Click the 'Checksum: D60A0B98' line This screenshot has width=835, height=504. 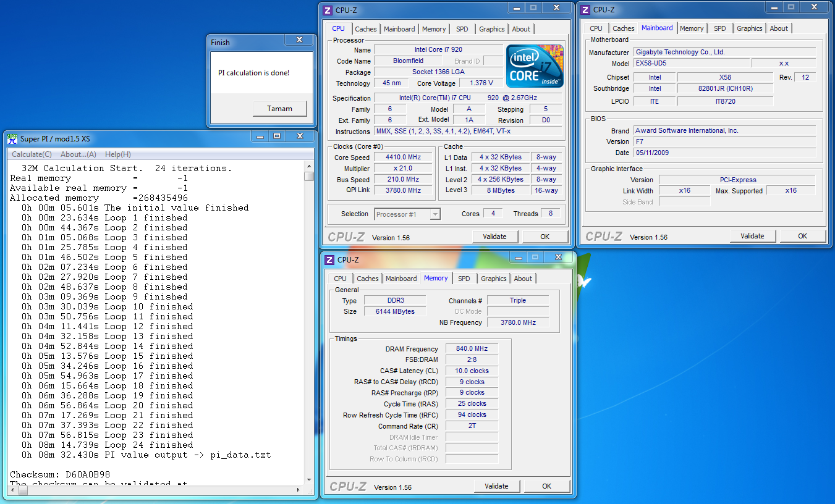(x=60, y=474)
